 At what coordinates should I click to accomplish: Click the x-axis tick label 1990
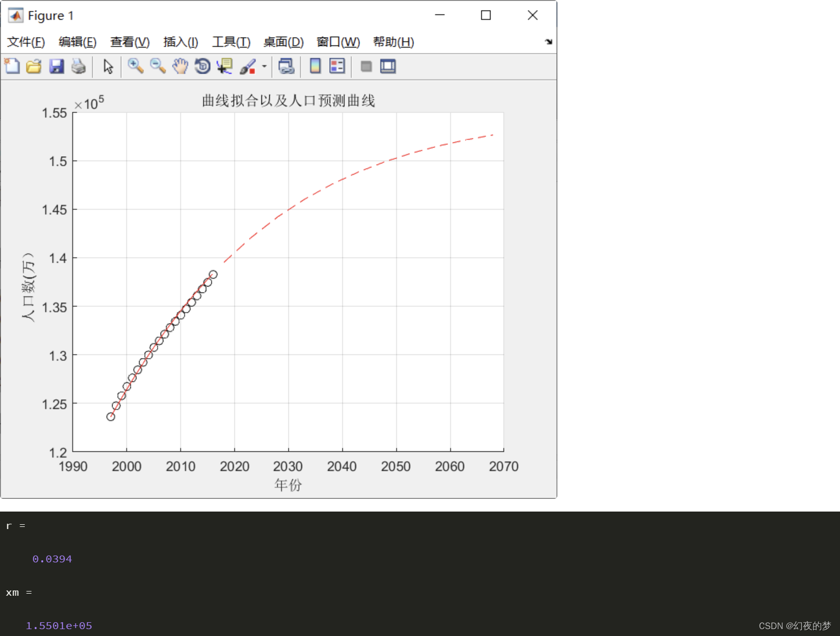73,467
